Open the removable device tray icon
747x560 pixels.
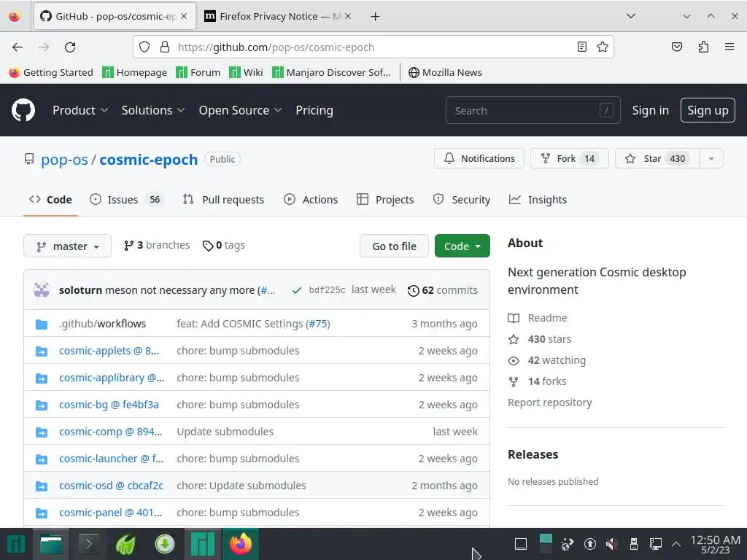coord(634,544)
